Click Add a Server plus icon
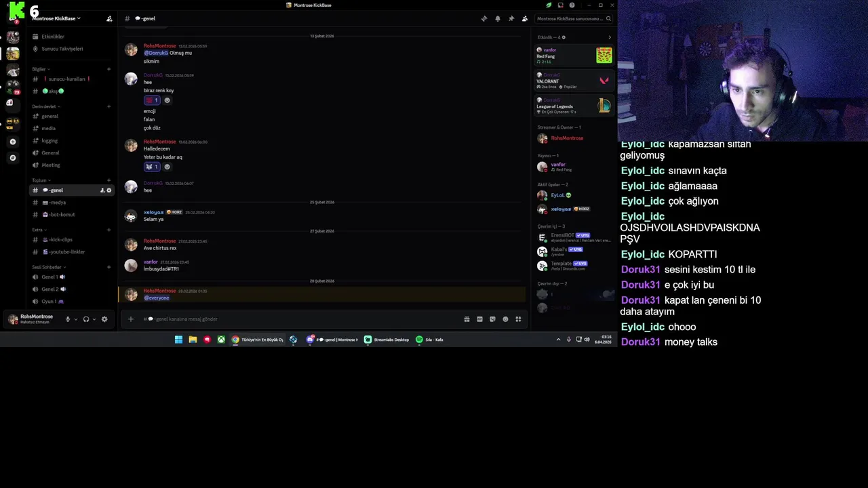 click(12, 142)
